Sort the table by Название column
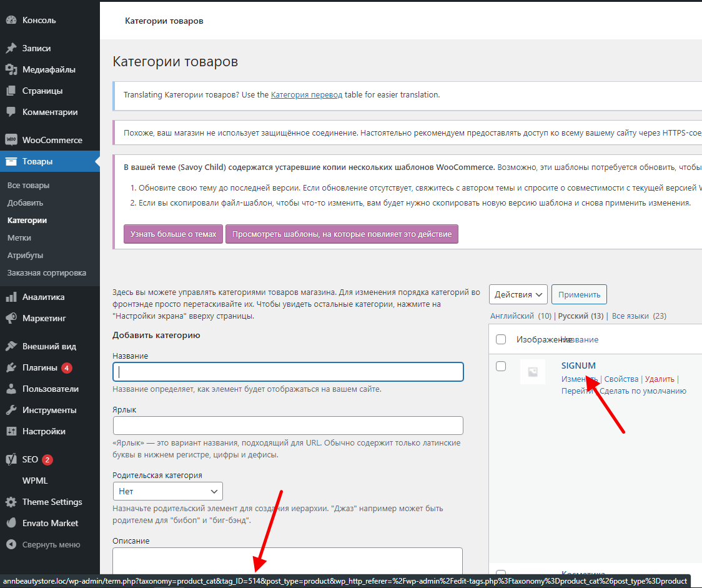The image size is (702, 588). click(x=580, y=339)
